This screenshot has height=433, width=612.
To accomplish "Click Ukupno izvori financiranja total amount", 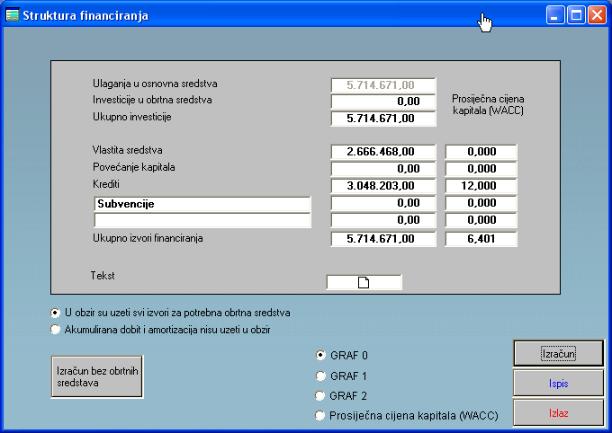I will click(383, 239).
